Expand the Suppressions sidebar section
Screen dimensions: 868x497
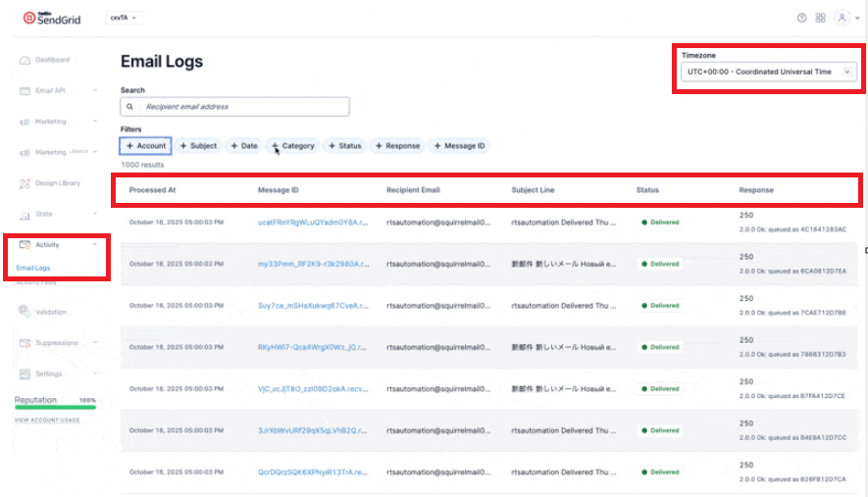[95, 343]
